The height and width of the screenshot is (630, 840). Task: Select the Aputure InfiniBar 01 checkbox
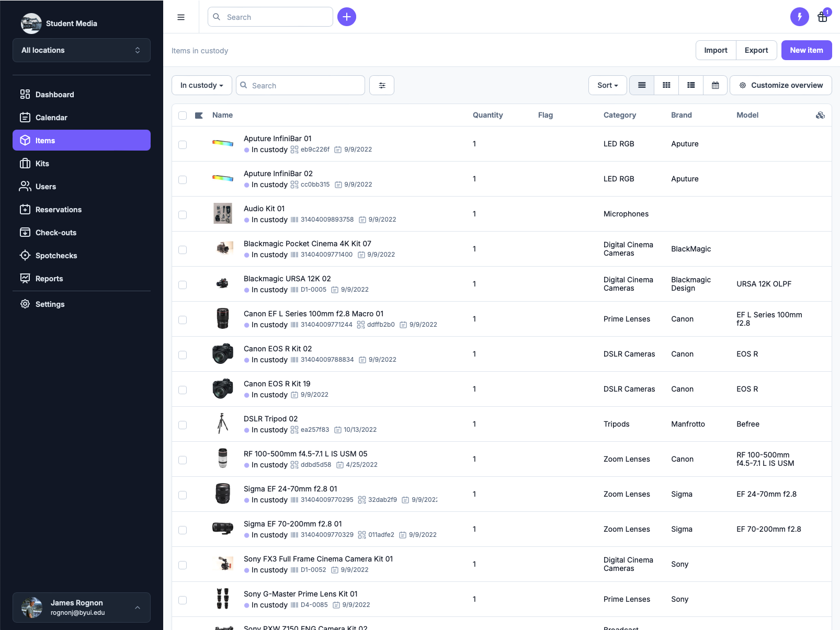[x=183, y=144]
